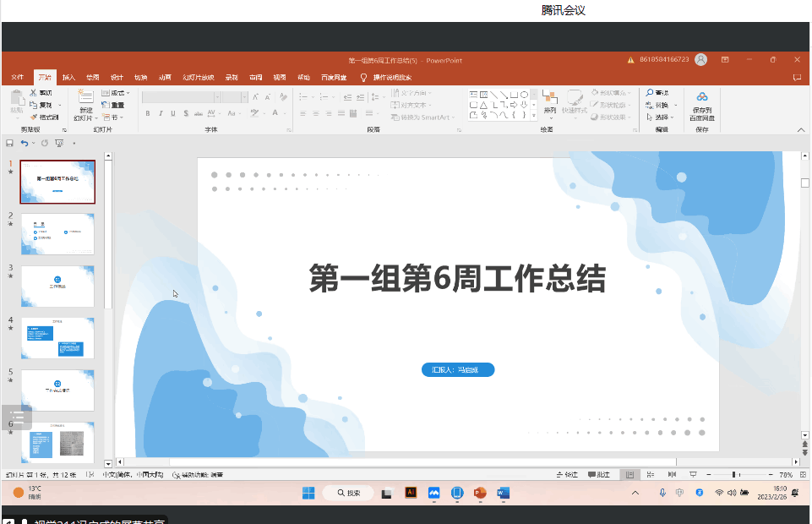812x524 pixels.
Task: Open the Insert (插入) ribbon tab
Action: 68,77
